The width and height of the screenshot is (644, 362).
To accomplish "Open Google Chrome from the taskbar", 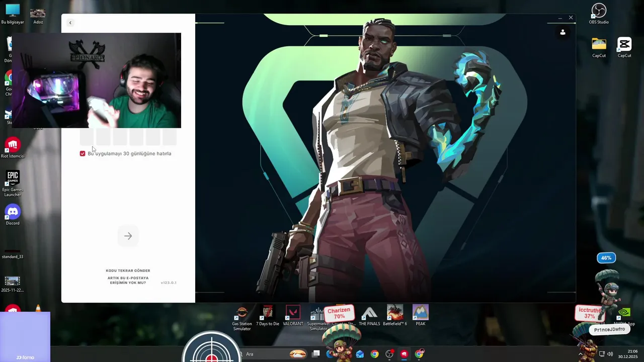I will (x=375, y=354).
